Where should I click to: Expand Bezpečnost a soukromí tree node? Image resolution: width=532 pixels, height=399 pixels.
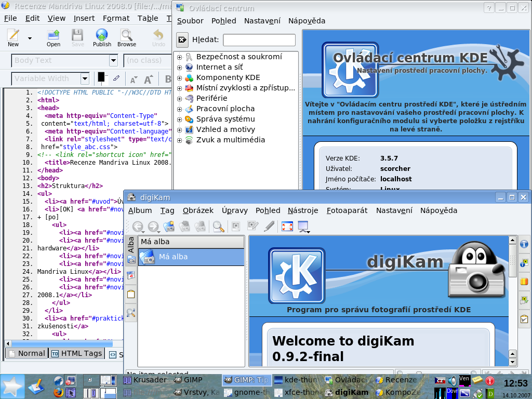point(179,57)
